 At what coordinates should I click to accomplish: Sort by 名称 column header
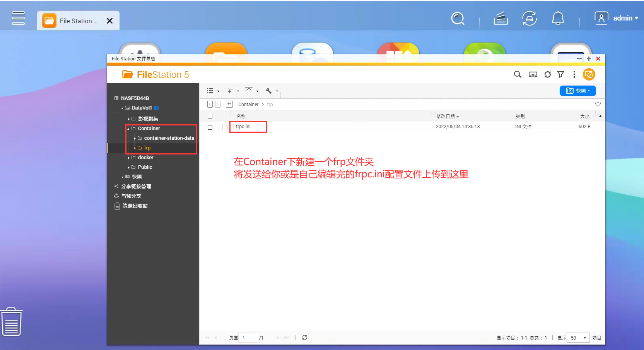click(241, 116)
